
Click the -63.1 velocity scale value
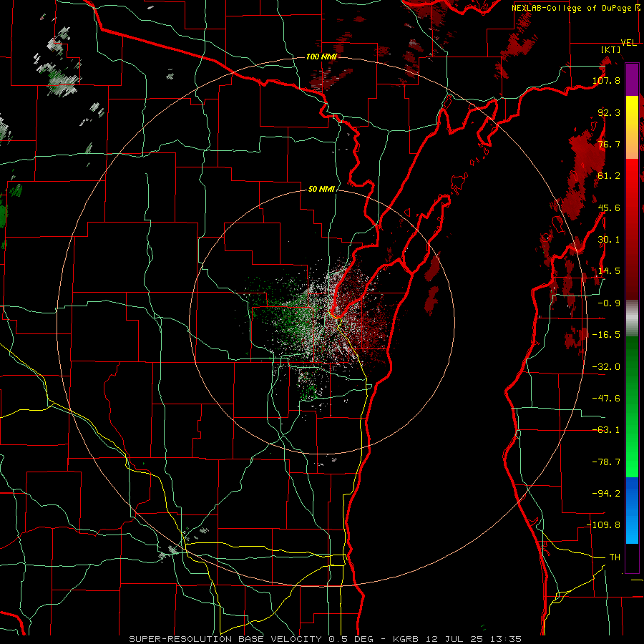[x=607, y=430]
